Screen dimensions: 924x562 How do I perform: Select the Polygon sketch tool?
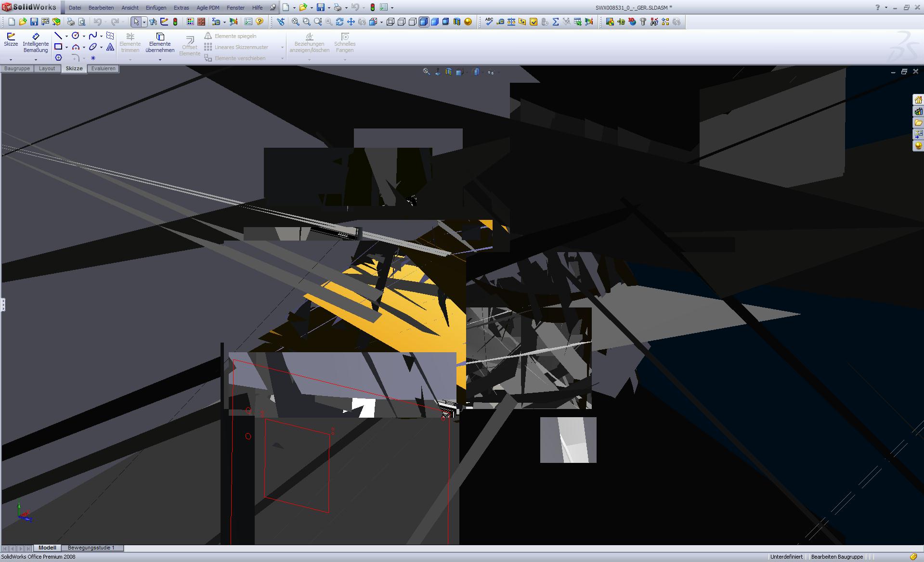pyautogui.click(x=58, y=58)
